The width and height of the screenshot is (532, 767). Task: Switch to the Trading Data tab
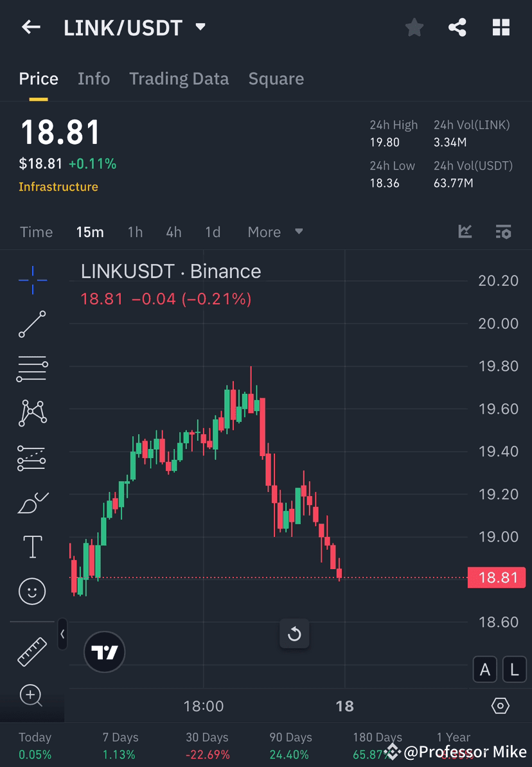tap(179, 78)
